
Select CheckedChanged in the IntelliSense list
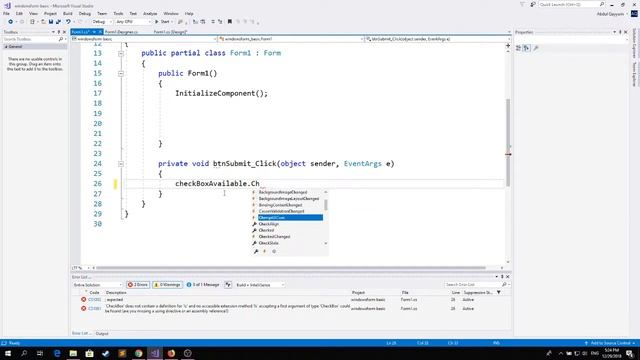coord(274,237)
